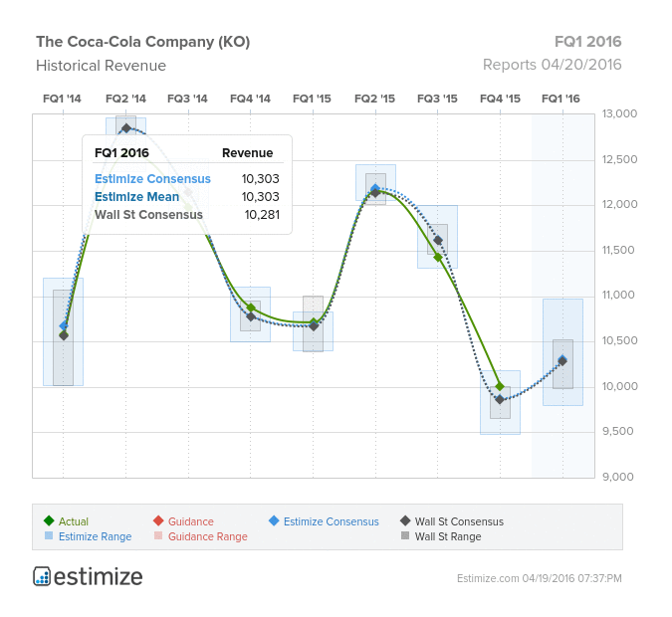Image resolution: width=672 pixels, height=617 pixels.
Task: Click the Guidance legend label
Action: pyautogui.click(x=191, y=521)
